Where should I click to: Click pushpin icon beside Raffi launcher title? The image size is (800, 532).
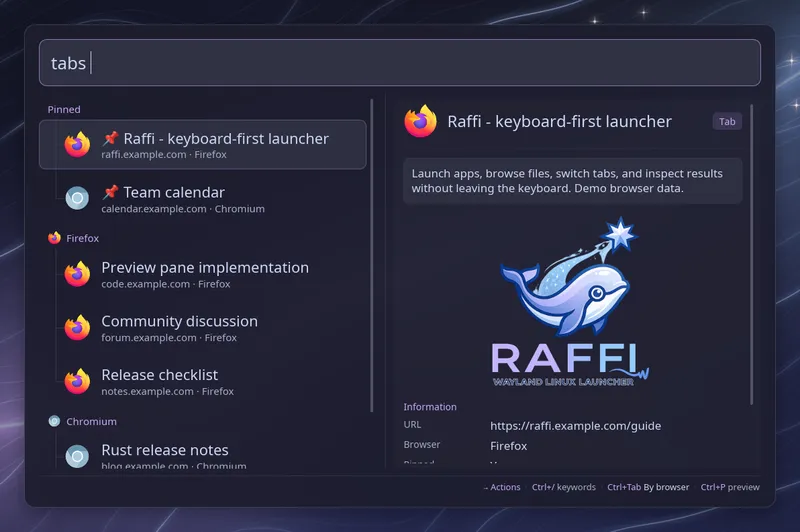click(110, 138)
